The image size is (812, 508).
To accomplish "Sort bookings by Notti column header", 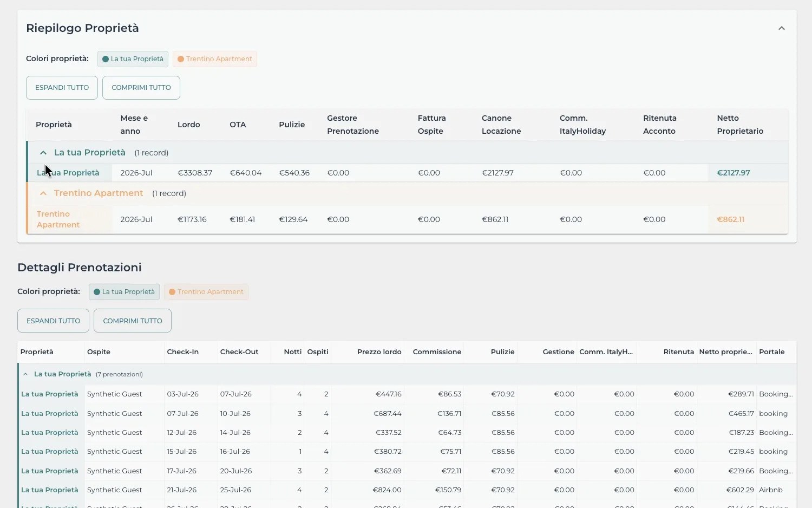I will click(293, 352).
